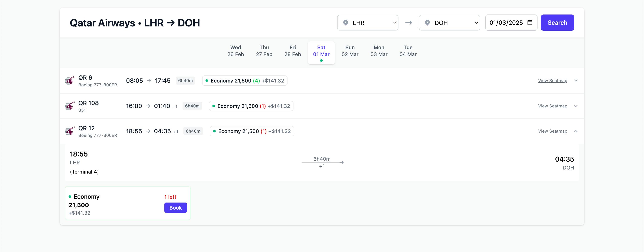644x252 pixels.
Task: Click the Qatar Airways • LHR → DOH heading
Action: point(135,23)
